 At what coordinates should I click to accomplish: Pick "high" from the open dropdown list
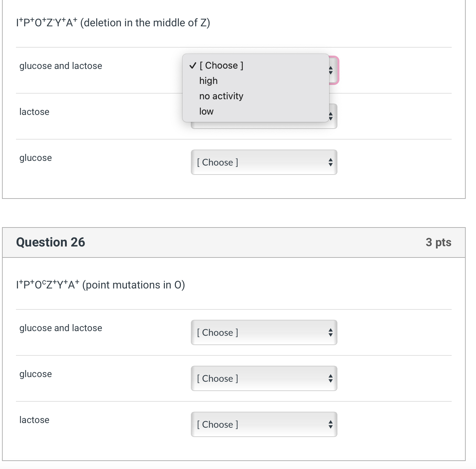pyautogui.click(x=209, y=81)
